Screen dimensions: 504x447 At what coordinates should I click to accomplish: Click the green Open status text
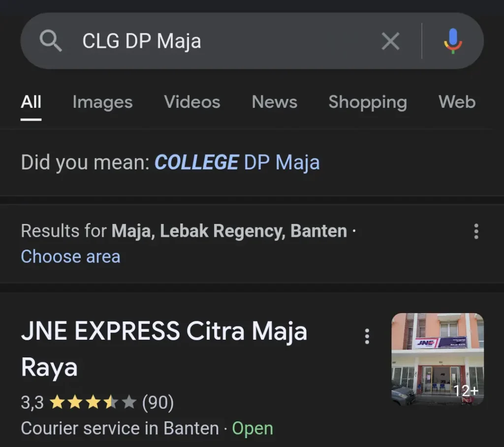(x=252, y=428)
